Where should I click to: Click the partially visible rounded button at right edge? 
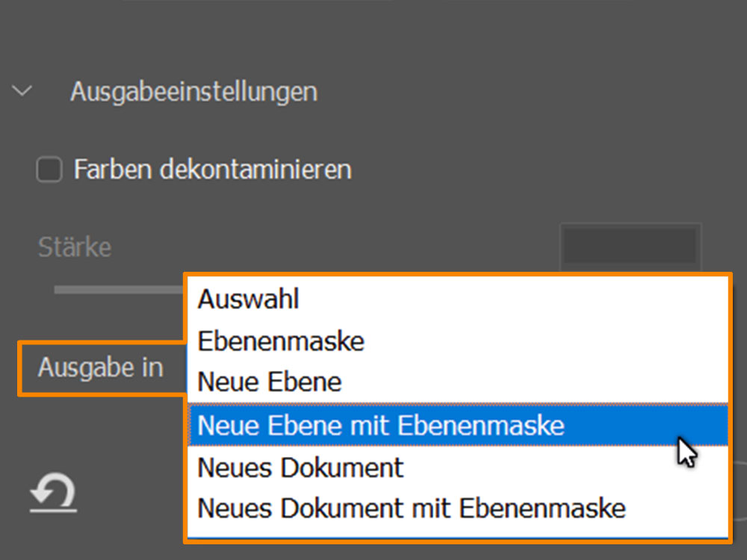pyautogui.click(x=739, y=491)
